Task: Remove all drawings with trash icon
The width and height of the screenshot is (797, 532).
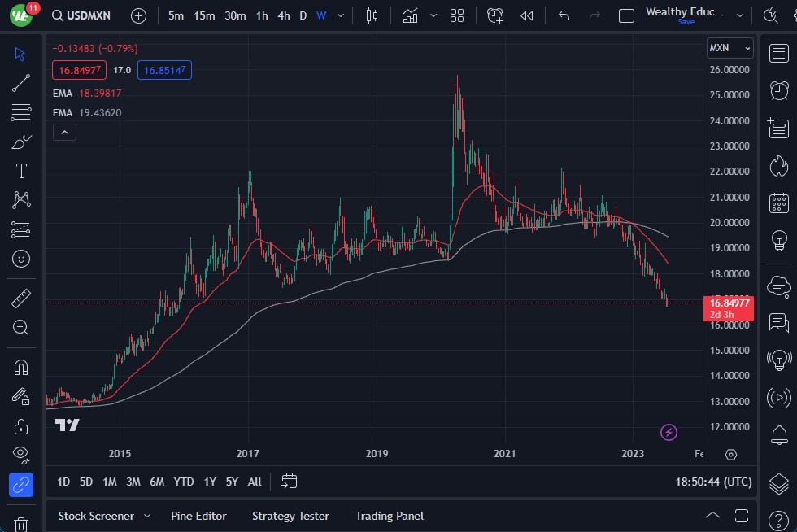Action: pos(21,525)
